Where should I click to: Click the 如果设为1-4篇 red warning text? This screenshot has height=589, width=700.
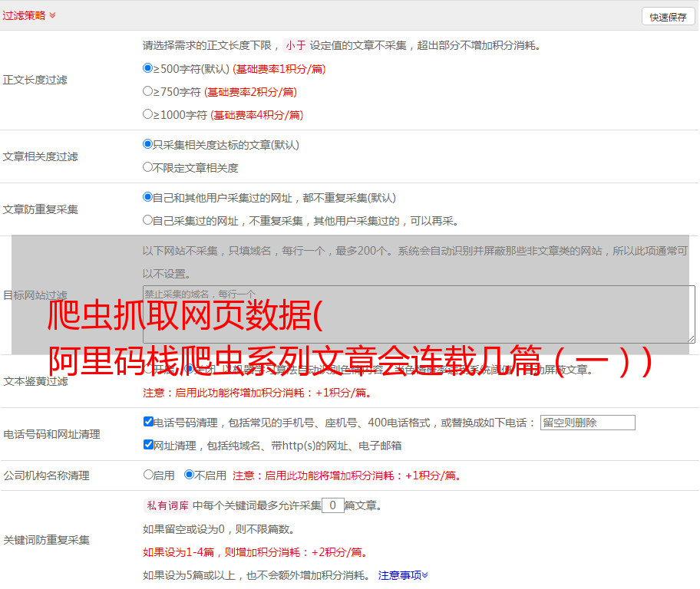pyautogui.click(x=256, y=552)
